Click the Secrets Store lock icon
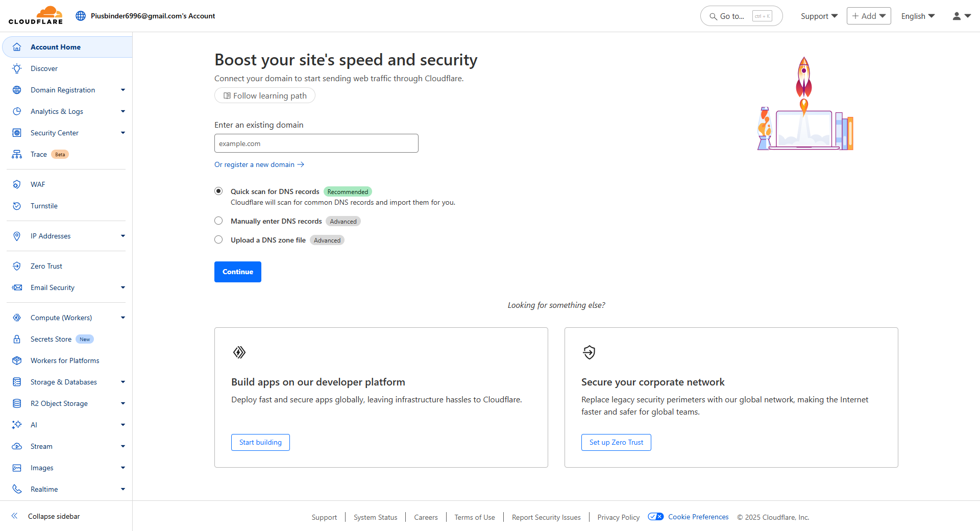980x531 pixels. (17, 339)
